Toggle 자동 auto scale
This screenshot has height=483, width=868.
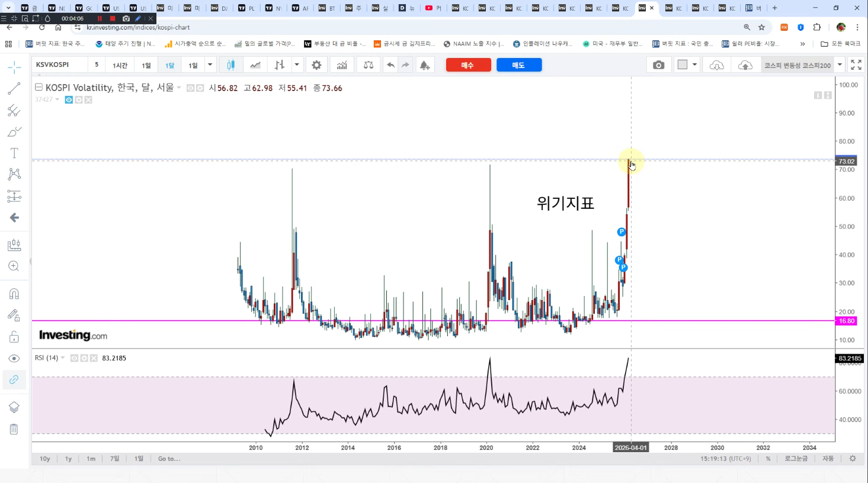pos(828,459)
